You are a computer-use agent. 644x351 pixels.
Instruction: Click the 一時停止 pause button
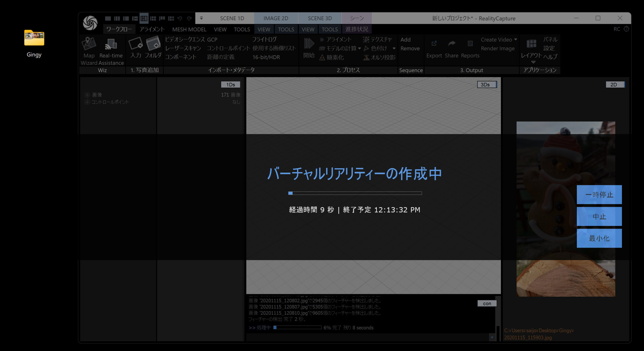pyautogui.click(x=599, y=194)
